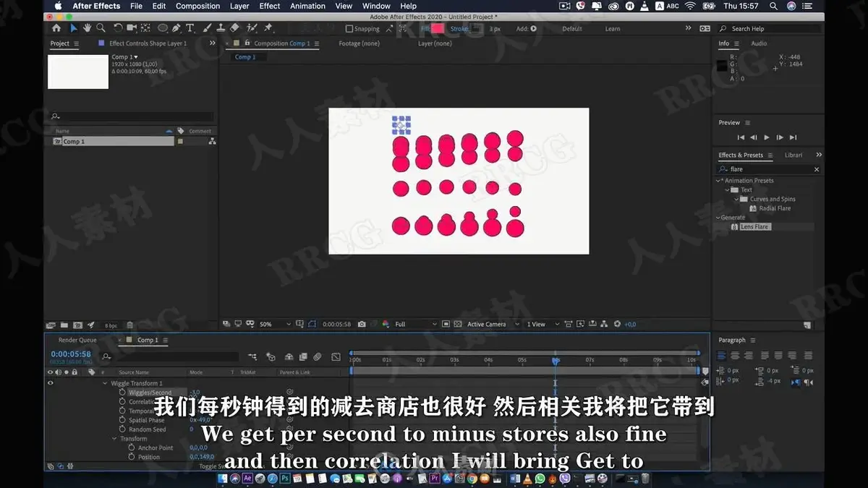The height and width of the screenshot is (488, 868).
Task: Collapse the Wiggle Transform 1 group
Action: pyautogui.click(x=105, y=383)
